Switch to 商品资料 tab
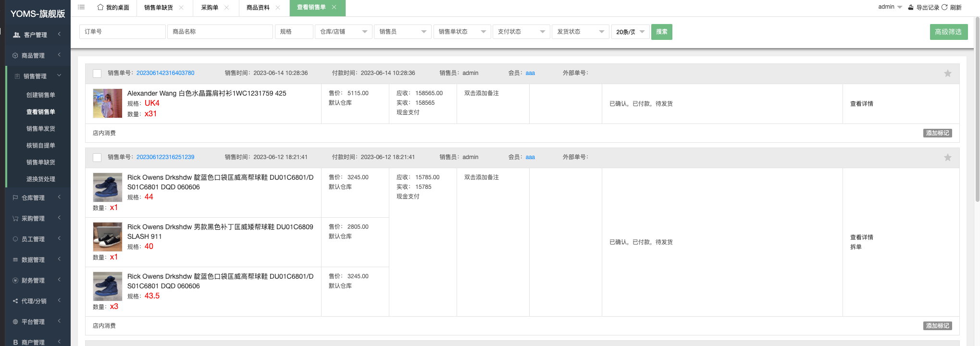 [258, 8]
